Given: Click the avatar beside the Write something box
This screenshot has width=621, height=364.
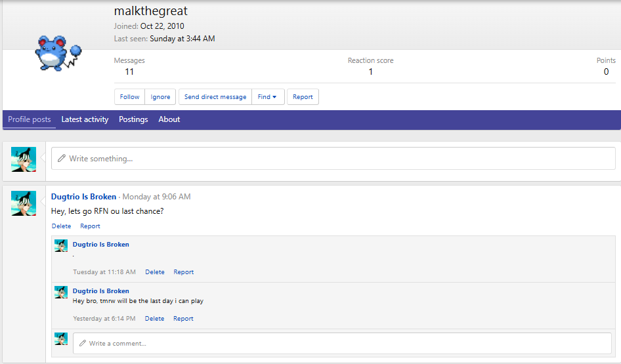Looking at the screenshot, I should point(24,159).
